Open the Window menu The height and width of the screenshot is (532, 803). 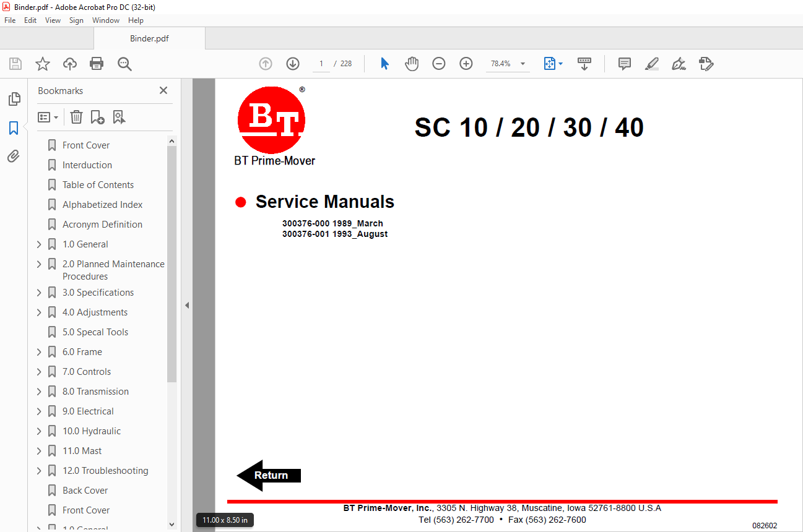(x=106, y=20)
